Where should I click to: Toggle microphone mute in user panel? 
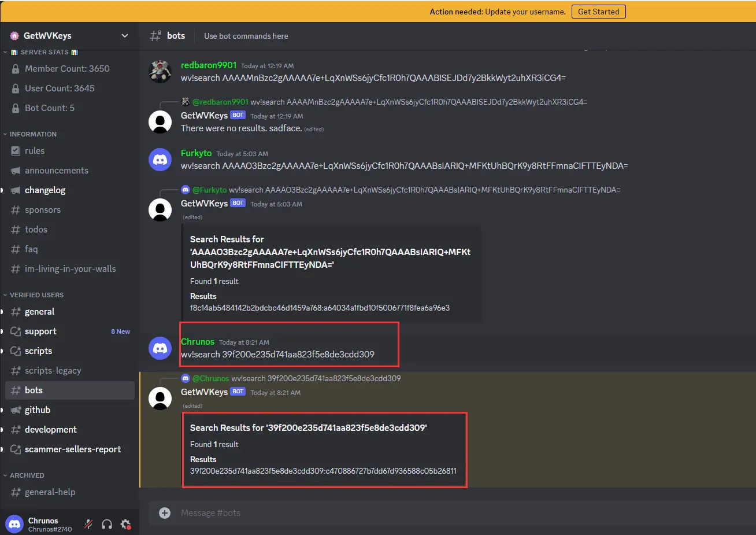pyautogui.click(x=88, y=524)
